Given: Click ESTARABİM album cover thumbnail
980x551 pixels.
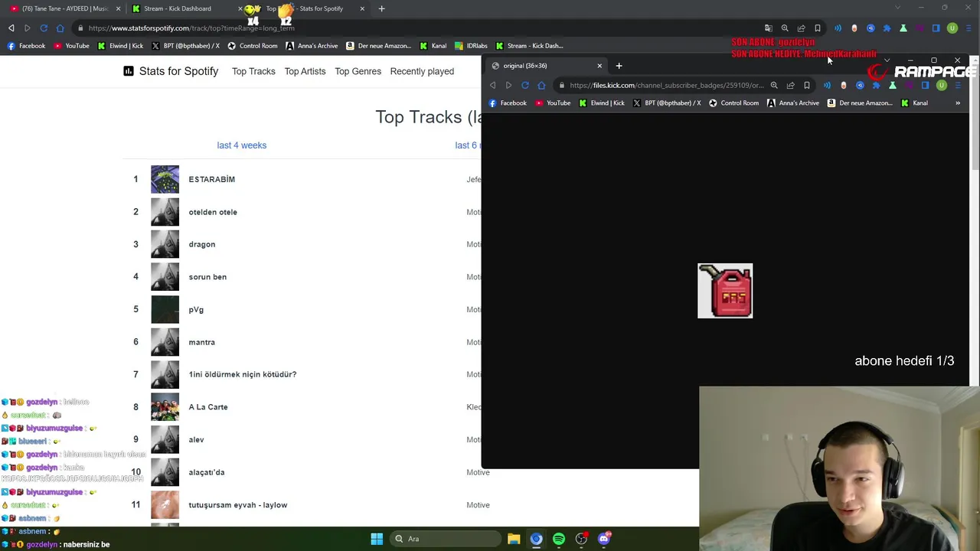Looking at the screenshot, I should [165, 179].
